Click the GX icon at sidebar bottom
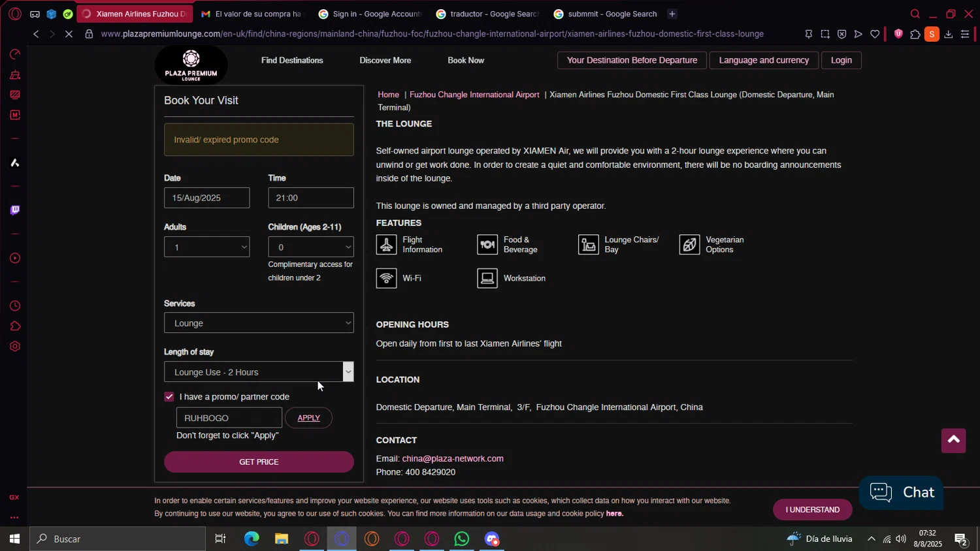The height and width of the screenshot is (551, 980). (14, 497)
